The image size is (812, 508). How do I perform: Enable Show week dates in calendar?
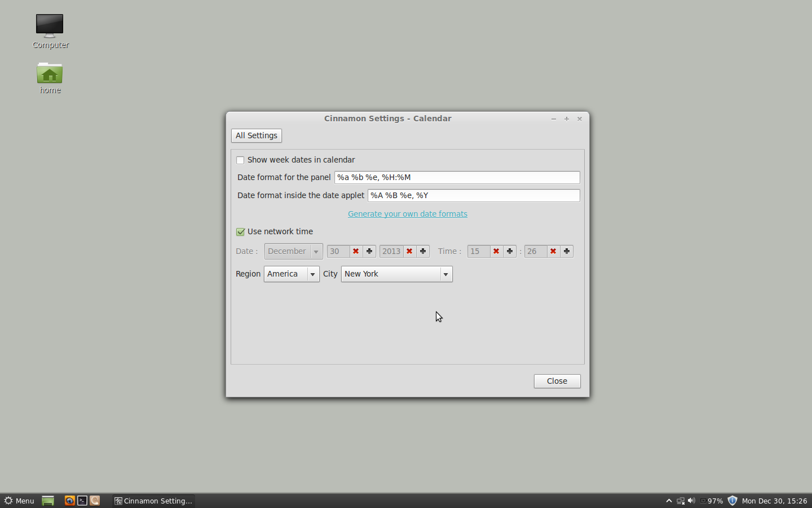240,160
